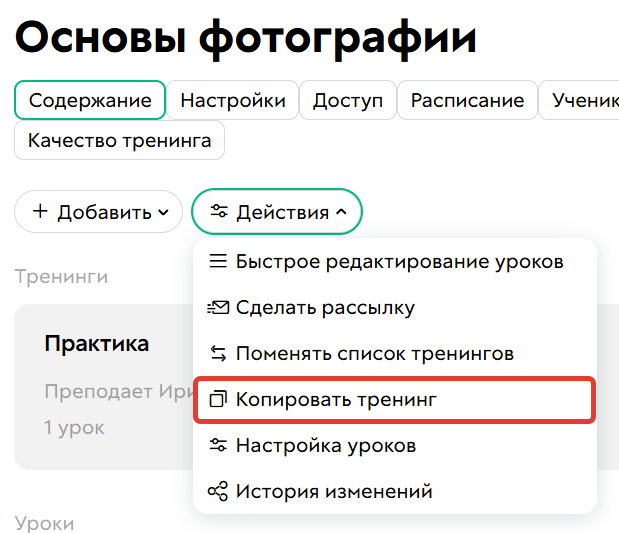Click the sliders icon in Действия button
This screenshot has width=619, height=533.
(218, 212)
